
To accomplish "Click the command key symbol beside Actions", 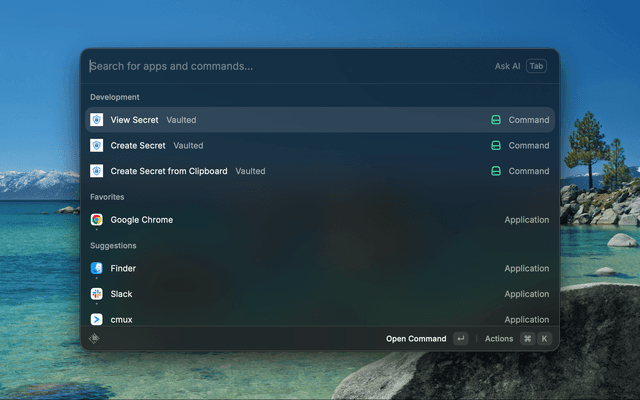I will point(527,338).
